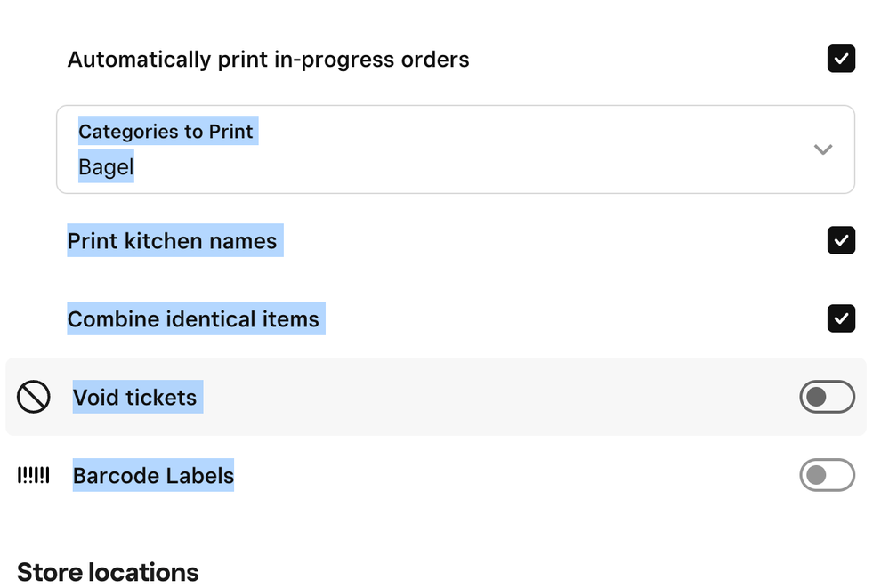Image resolution: width=889 pixels, height=588 pixels.
Task: Turn on the Barcode Labels toggle
Action: point(827,475)
